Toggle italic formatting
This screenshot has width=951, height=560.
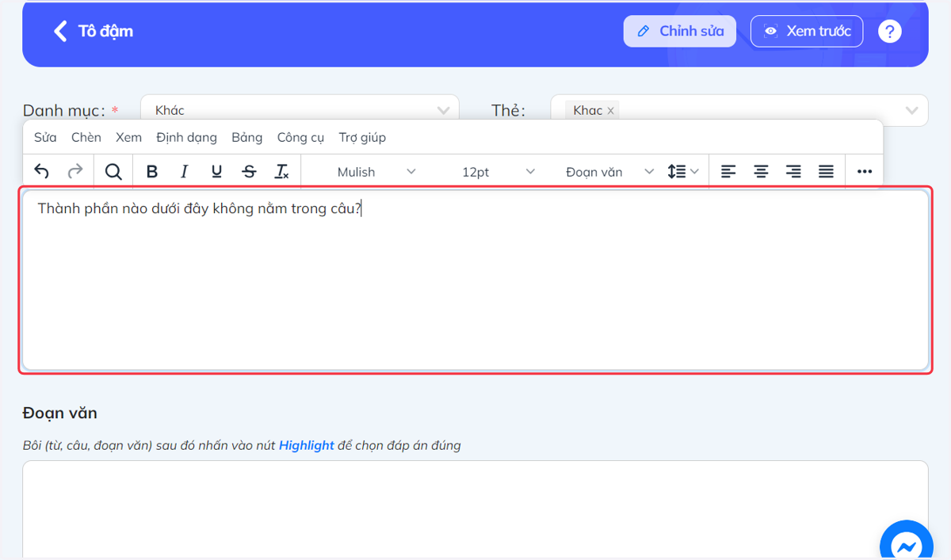tap(184, 171)
